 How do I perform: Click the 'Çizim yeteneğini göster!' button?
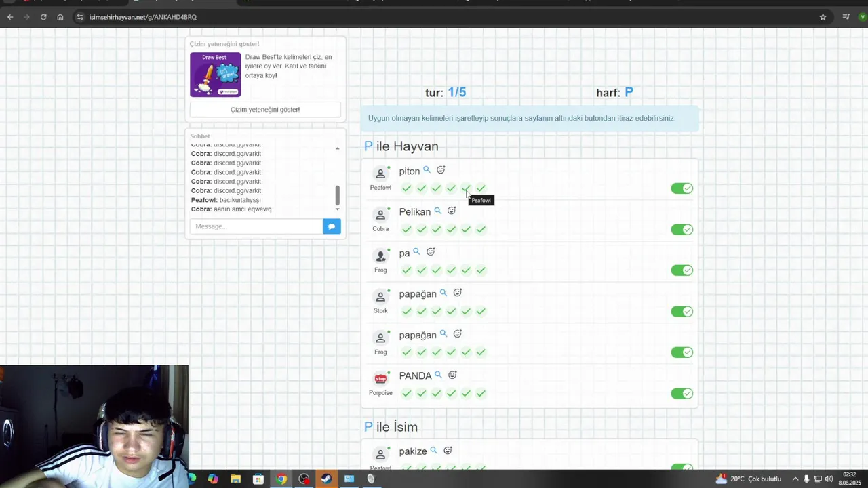point(265,110)
